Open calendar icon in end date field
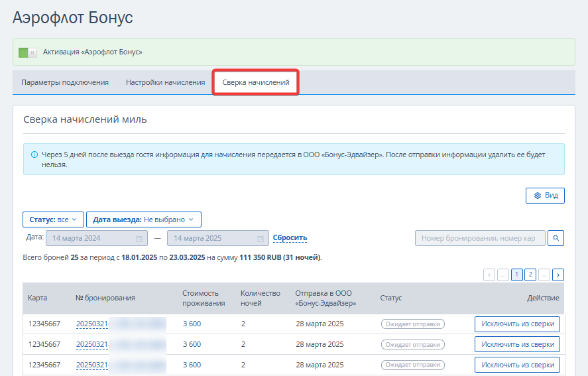The width and height of the screenshot is (588, 376). pos(261,239)
